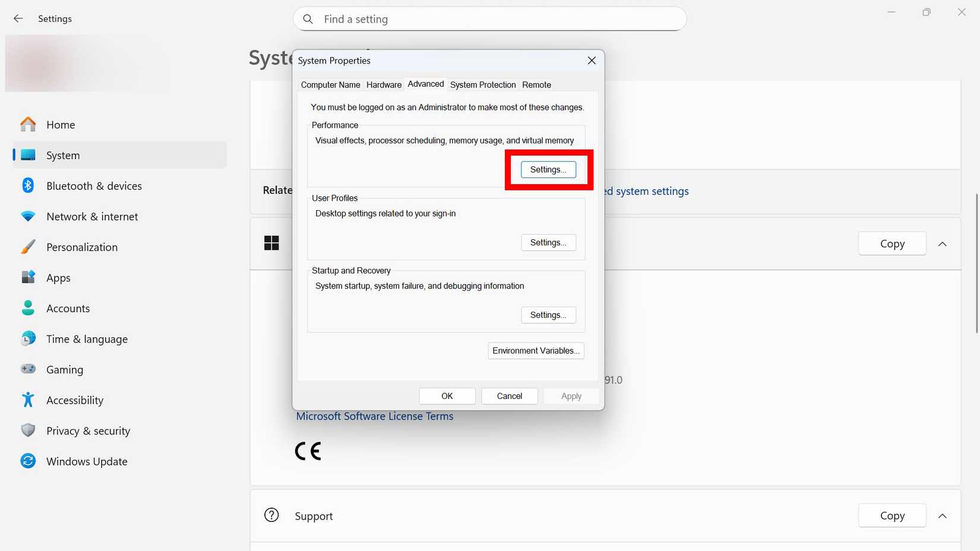Select the Bluetooth & devices icon

(28, 185)
